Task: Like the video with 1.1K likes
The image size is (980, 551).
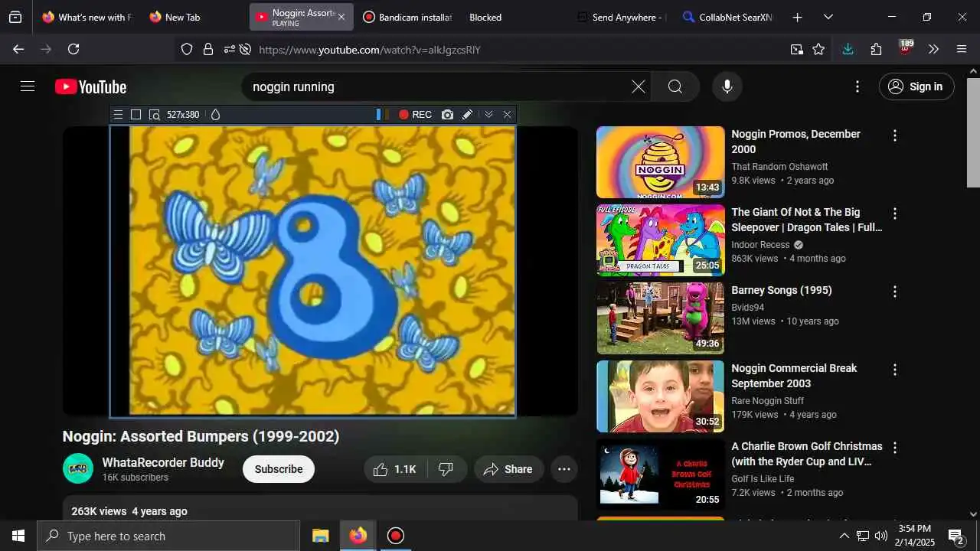Action: [x=395, y=469]
